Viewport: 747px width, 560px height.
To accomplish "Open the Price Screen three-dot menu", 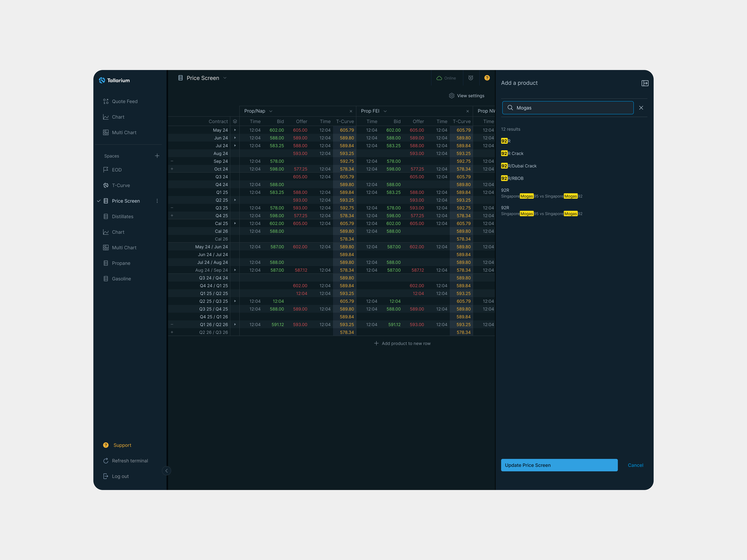I will tap(157, 201).
